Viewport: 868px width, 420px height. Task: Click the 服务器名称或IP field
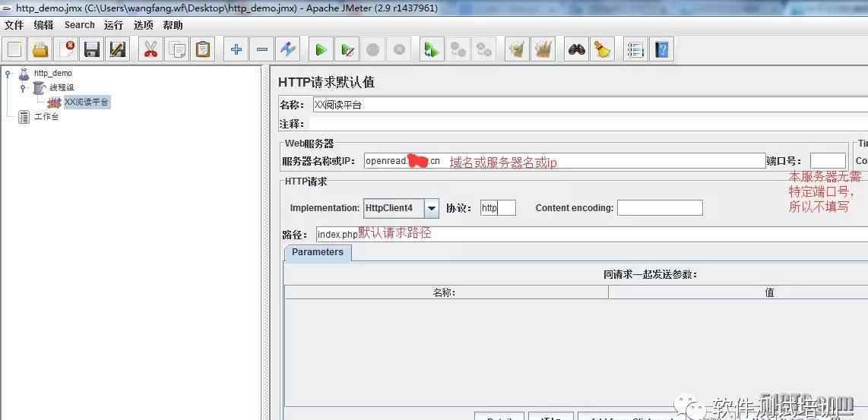tap(565, 161)
